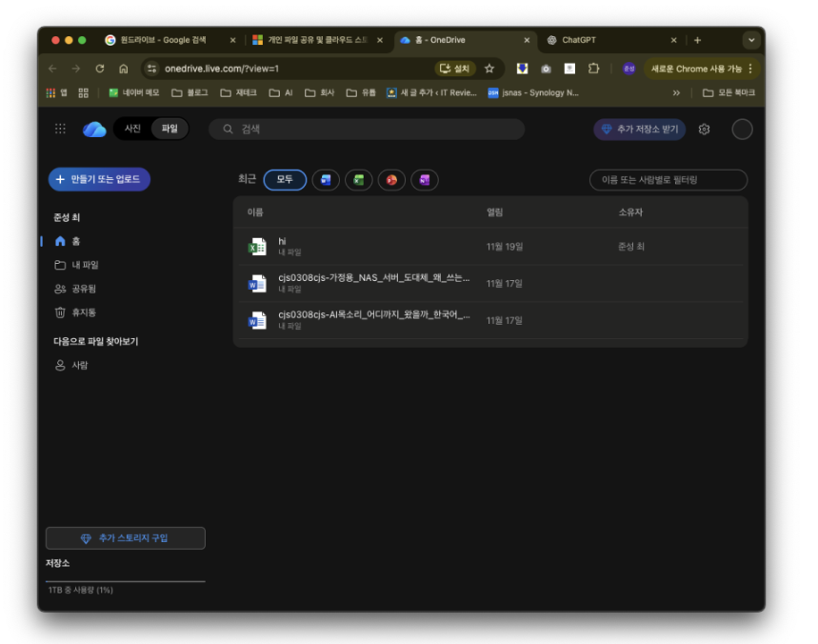Expand the 만들기 또는 업로드 menu

[99, 179]
